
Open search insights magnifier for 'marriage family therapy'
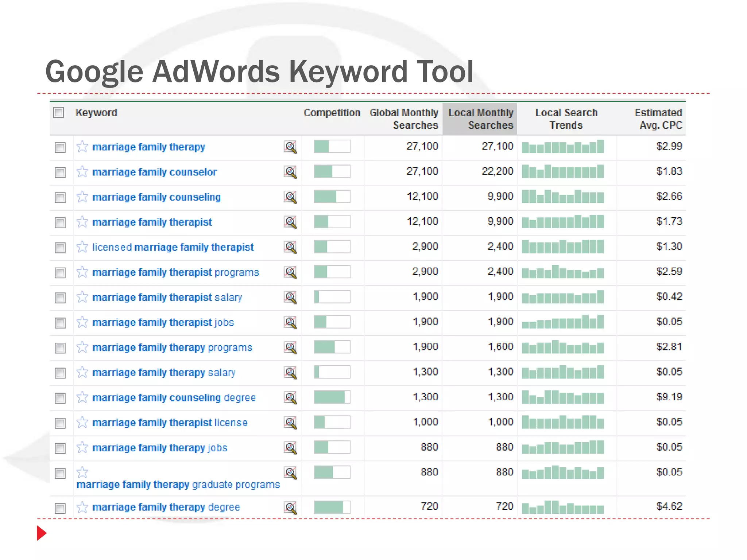tap(290, 147)
